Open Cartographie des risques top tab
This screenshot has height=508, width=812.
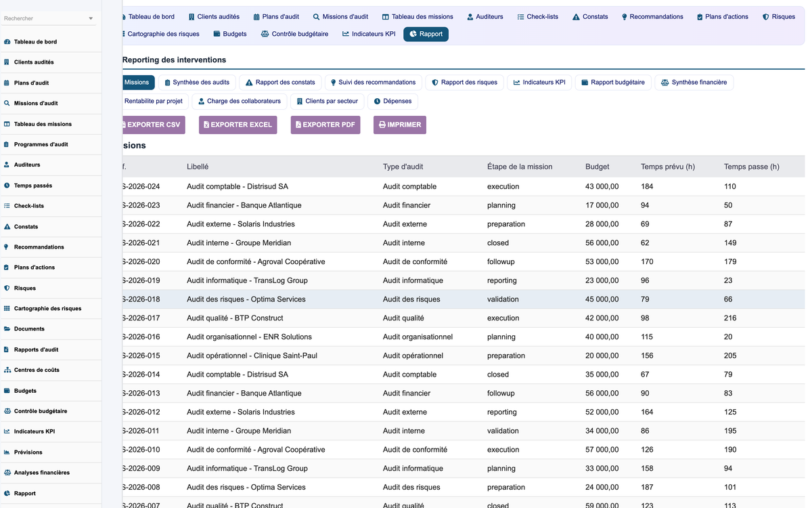[161, 34]
